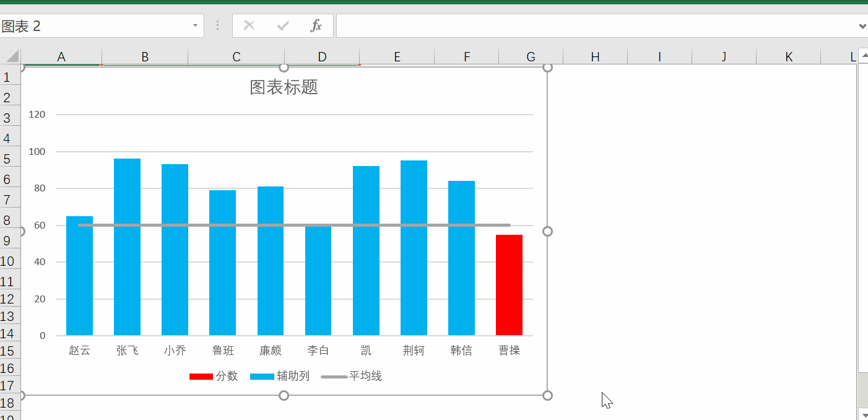Screen dimensions: 868x420
Task: Click the Name Box showing 图表 2
Action: (x=94, y=26)
